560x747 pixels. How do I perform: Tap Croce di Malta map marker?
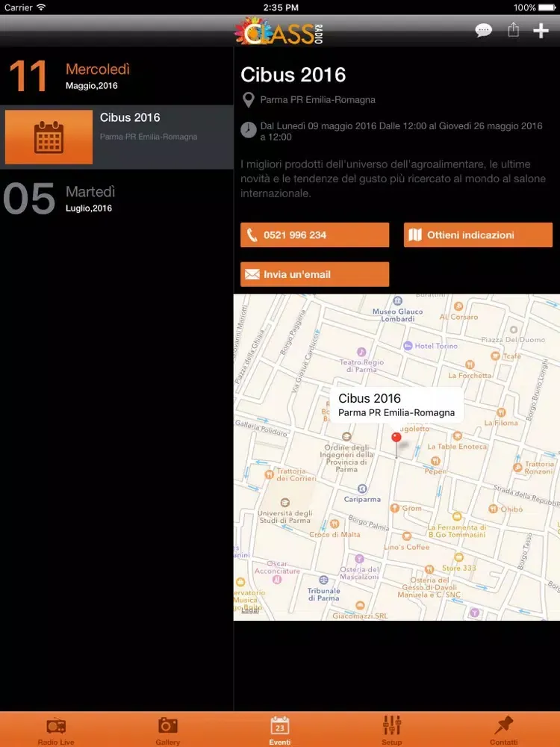(x=335, y=524)
